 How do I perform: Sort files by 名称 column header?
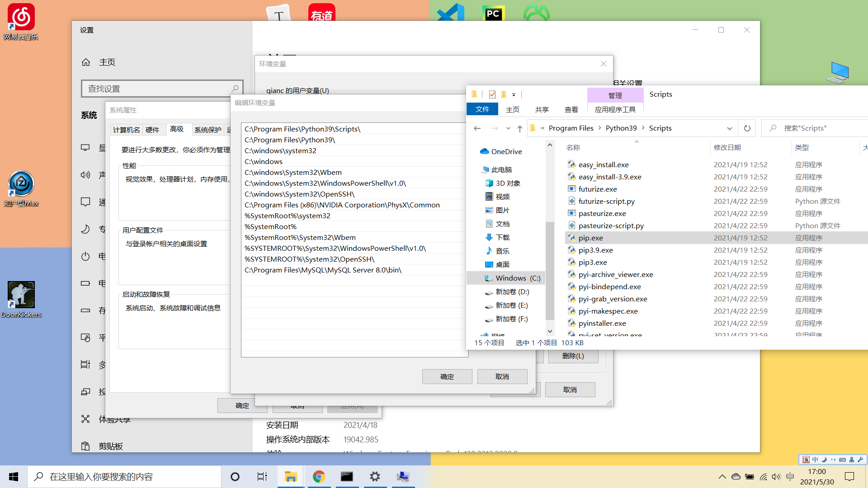click(x=573, y=148)
